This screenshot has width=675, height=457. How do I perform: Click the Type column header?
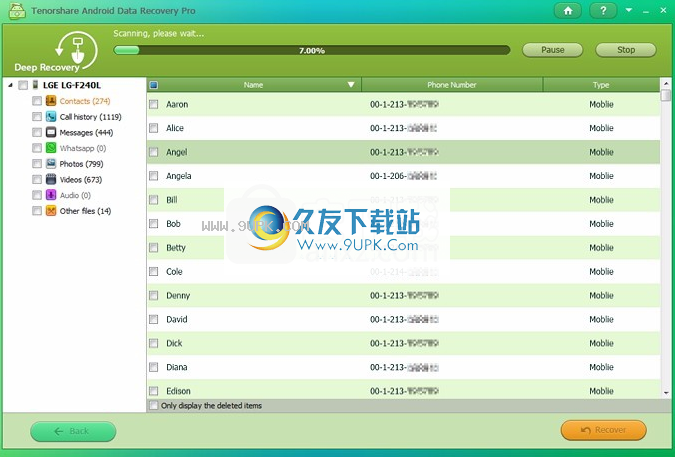click(x=601, y=85)
